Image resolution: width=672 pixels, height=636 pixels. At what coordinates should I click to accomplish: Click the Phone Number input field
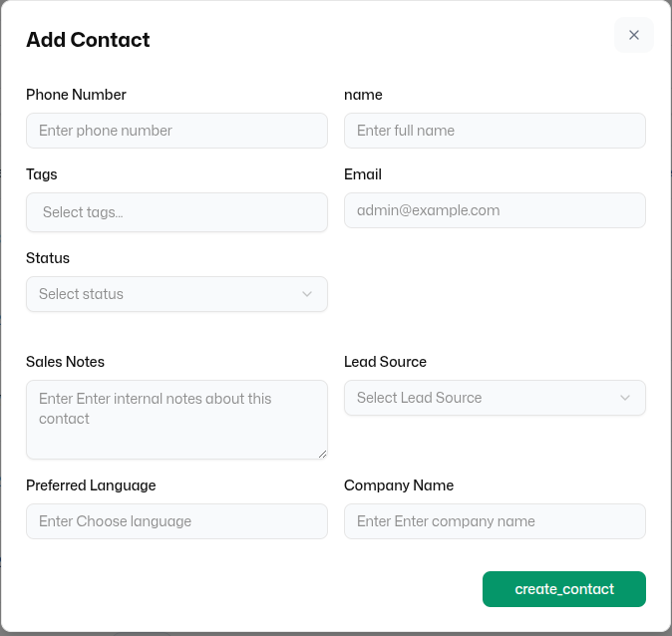[x=176, y=131]
